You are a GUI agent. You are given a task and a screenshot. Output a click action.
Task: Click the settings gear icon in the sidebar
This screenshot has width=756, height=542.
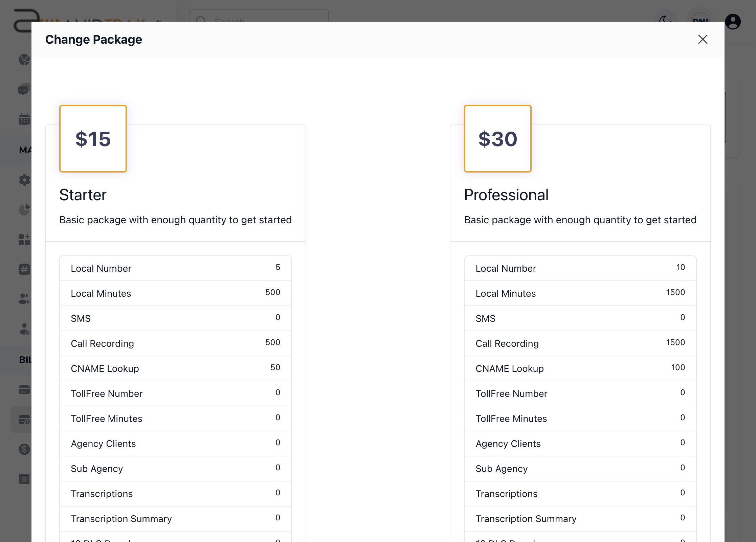pyautogui.click(x=24, y=180)
